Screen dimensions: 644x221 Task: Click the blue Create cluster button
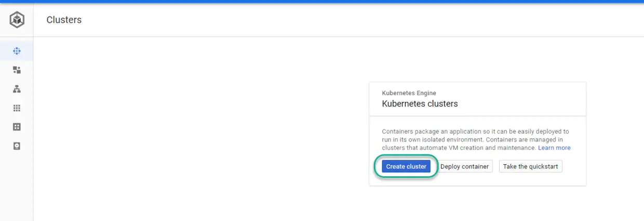click(x=406, y=166)
